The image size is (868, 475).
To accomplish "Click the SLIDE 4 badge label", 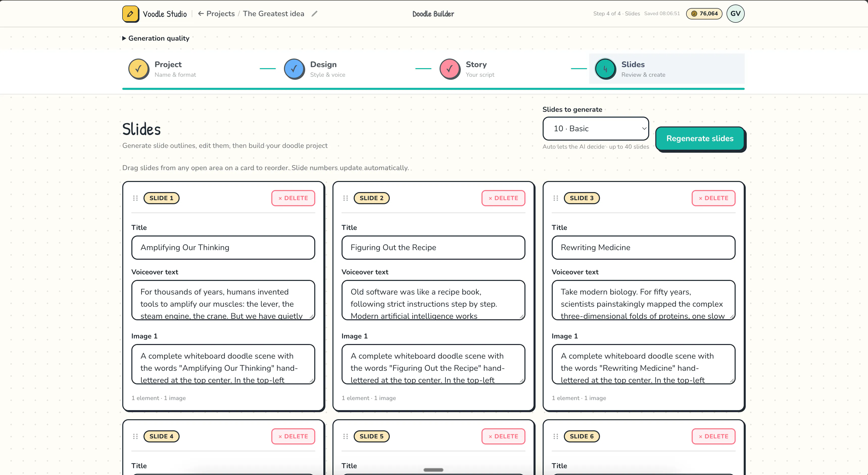I will [x=161, y=436].
